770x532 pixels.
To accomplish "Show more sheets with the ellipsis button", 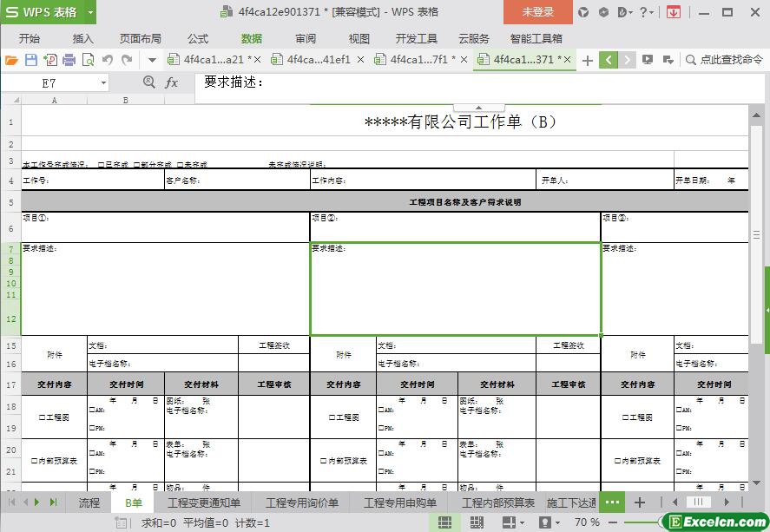I will [x=612, y=502].
